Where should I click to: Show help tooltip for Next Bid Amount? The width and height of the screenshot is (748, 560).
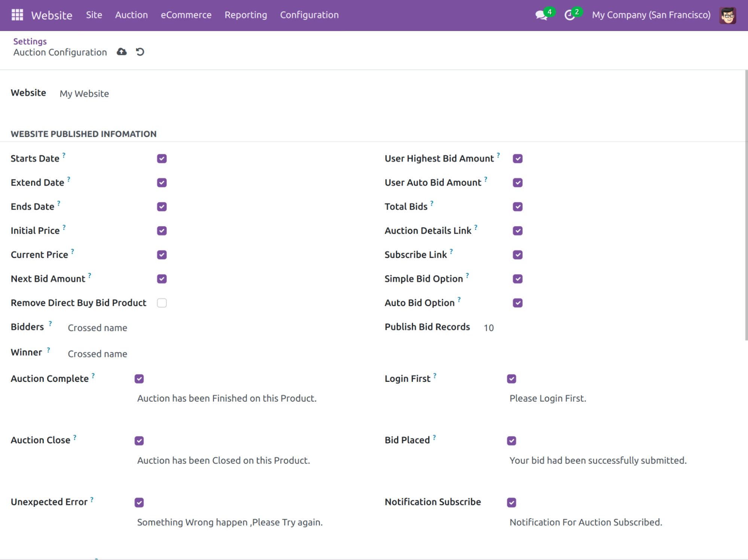pos(90,275)
